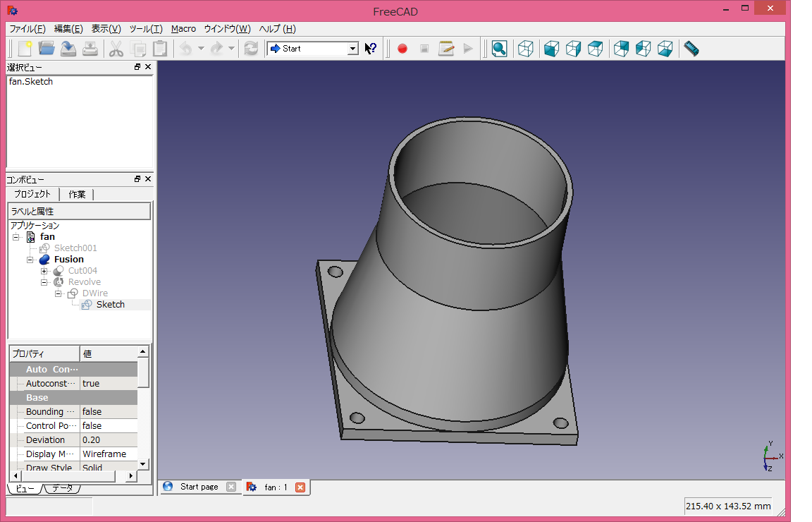Create a new document with the toolbar icon
Viewport: 812px width, 522px height.
[x=25, y=49]
